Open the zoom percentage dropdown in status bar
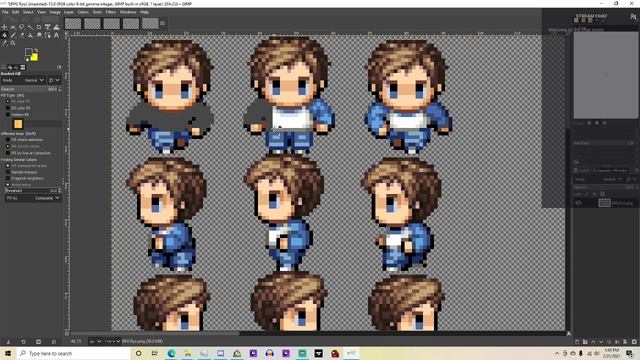The image size is (640, 360). click(112, 341)
